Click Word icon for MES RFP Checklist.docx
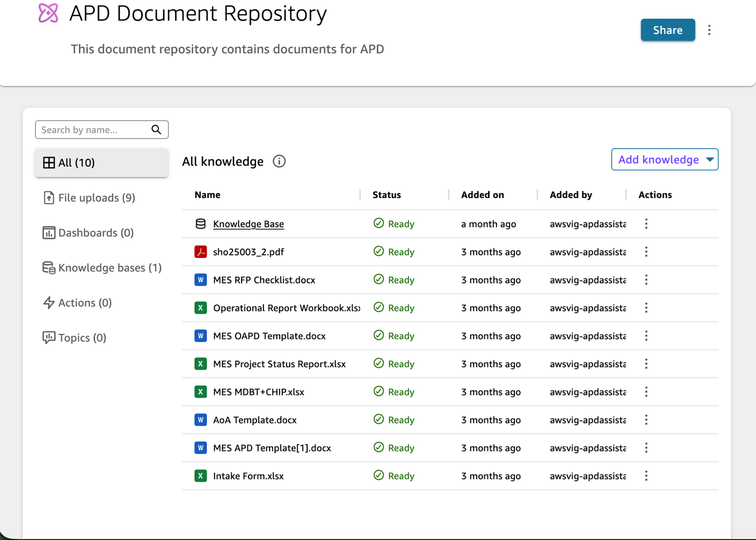This screenshot has height=540, width=756. coord(200,280)
